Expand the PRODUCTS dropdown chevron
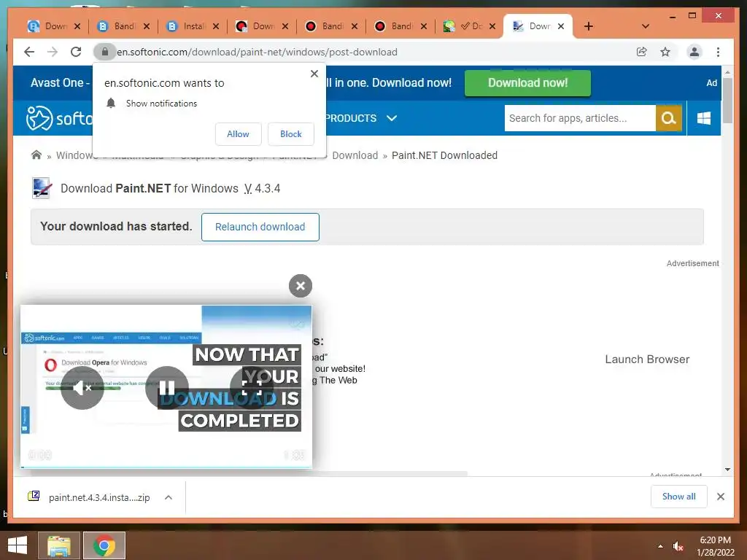 click(x=392, y=118)
